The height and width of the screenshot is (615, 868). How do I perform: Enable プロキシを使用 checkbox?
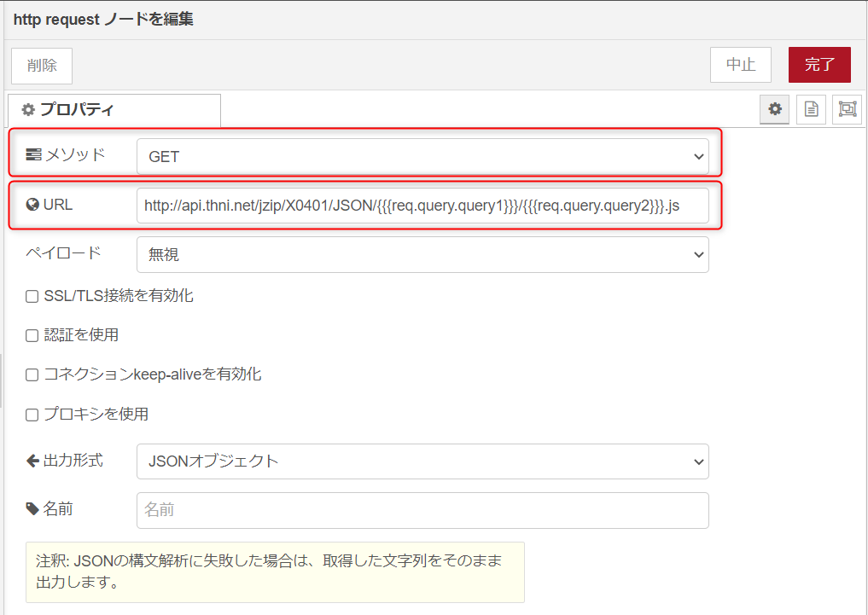click(x=32, y=415)
